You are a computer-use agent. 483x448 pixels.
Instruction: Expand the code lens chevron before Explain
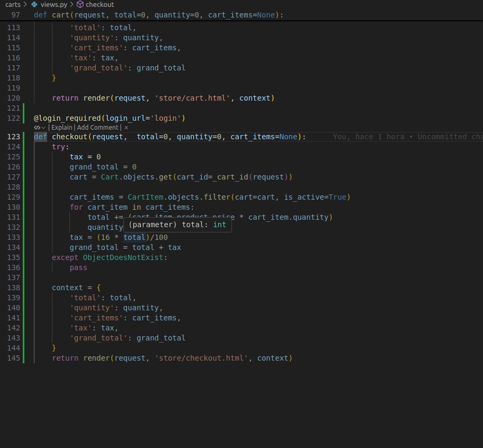[43, 128]
